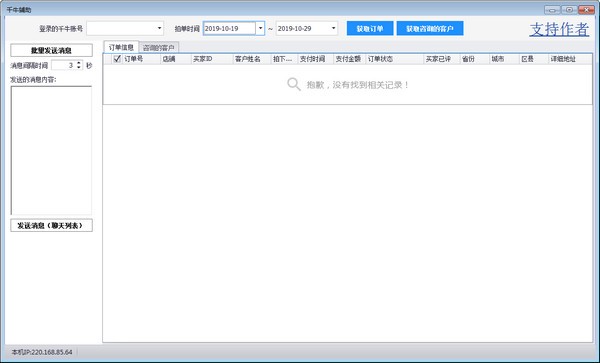
Task: Click inside the message content text area
Action: [51, 150]
